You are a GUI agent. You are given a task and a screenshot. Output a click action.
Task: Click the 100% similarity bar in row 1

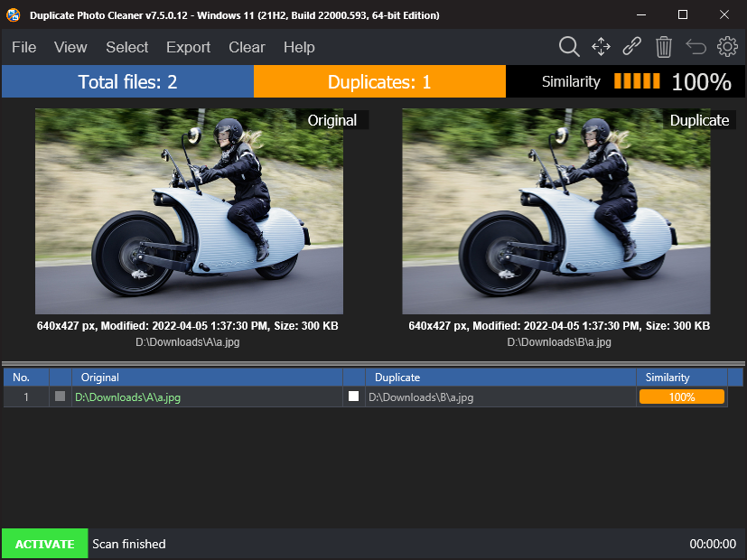coord(681,397)
